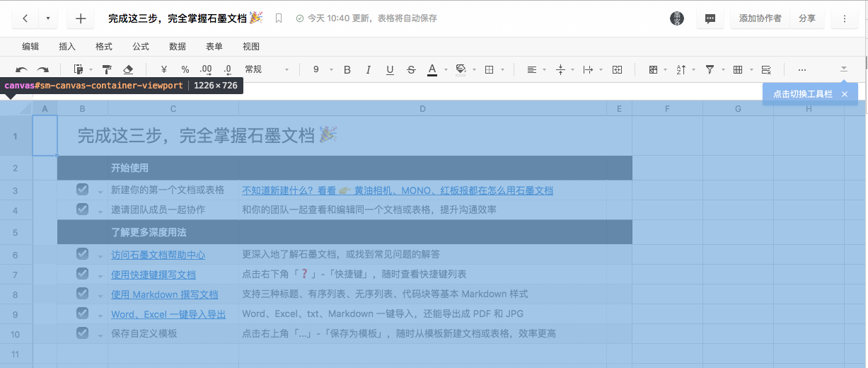868x368 pixels.
Task: Open the 插入 menu
Action: tap(67, 47)
